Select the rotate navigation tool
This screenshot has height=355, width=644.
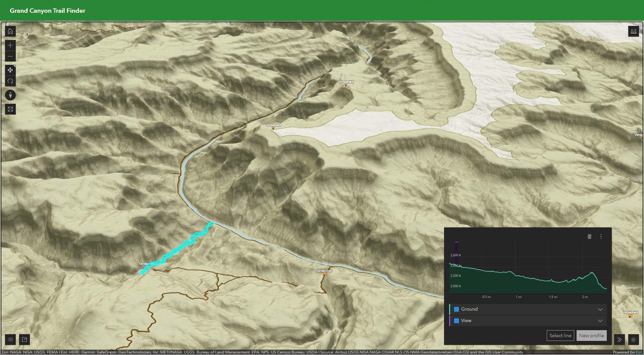click(10, 81)
